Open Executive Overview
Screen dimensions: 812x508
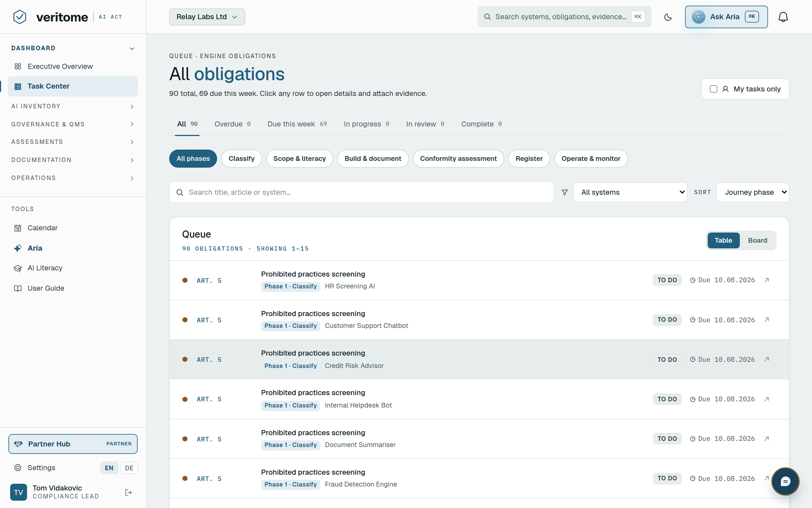pyautogui.click(x=73, y=67)
